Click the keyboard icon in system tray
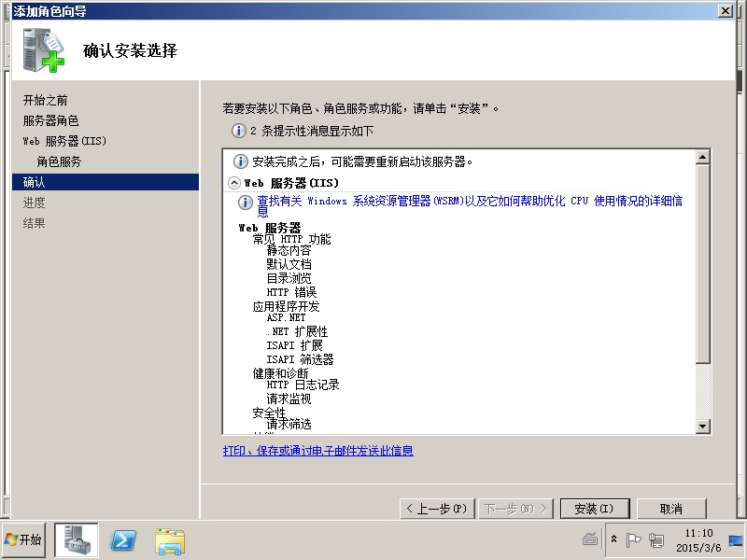 click(590, 539)
